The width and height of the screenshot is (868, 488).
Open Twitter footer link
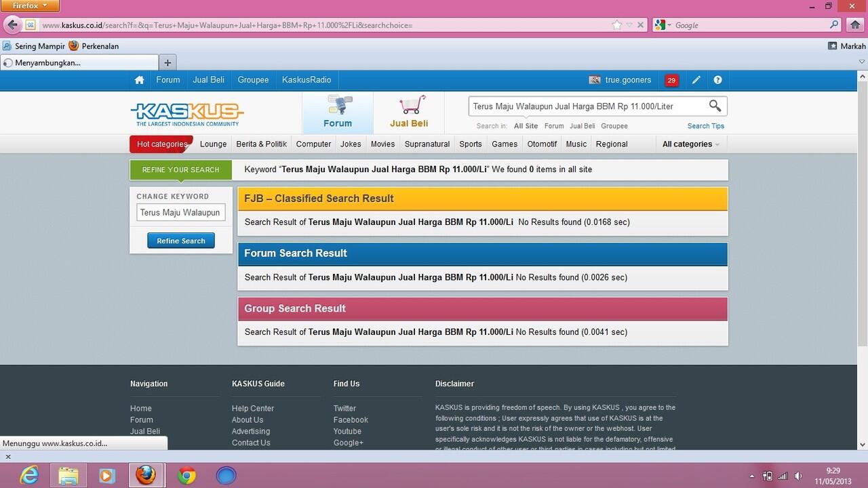pyautogui.click(x=344, y=409)
